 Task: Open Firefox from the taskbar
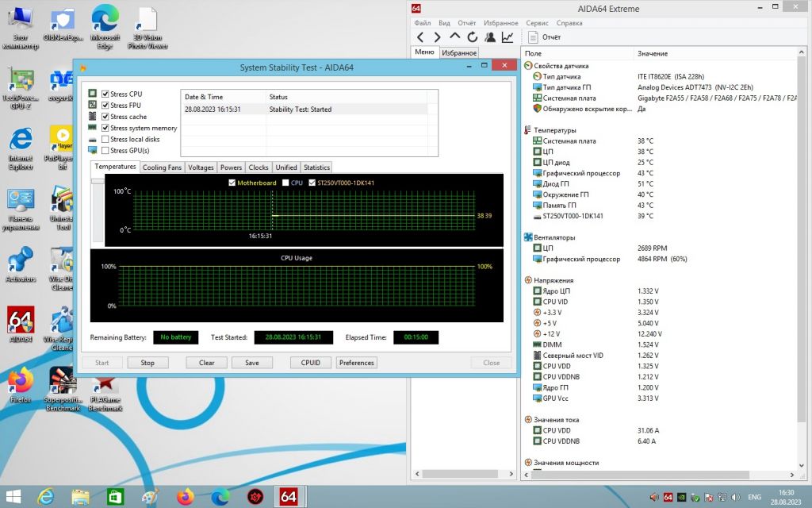coord(185,497)
